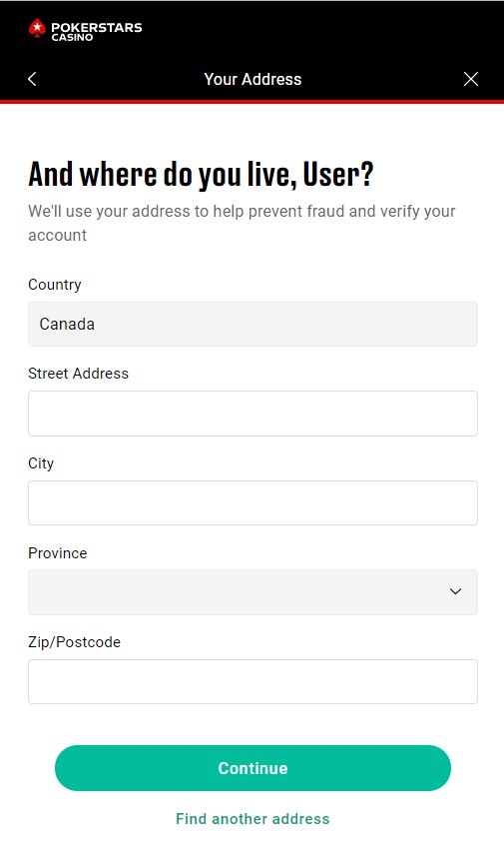This screenshot has height=861, width=504.
Task: Click the 'And where do you live' heading
Action: (201, 174)
